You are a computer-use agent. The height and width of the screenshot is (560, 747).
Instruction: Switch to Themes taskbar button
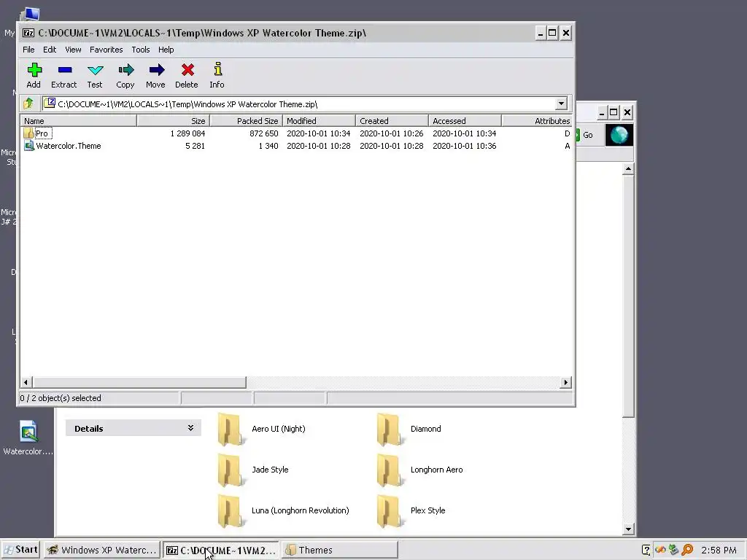click(339, 550)
